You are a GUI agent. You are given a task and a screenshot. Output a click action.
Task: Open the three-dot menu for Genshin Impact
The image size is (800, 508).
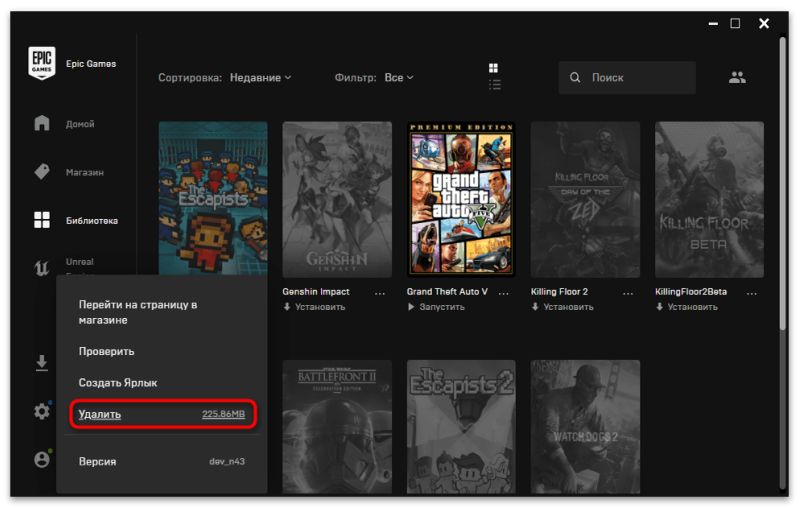380,293
